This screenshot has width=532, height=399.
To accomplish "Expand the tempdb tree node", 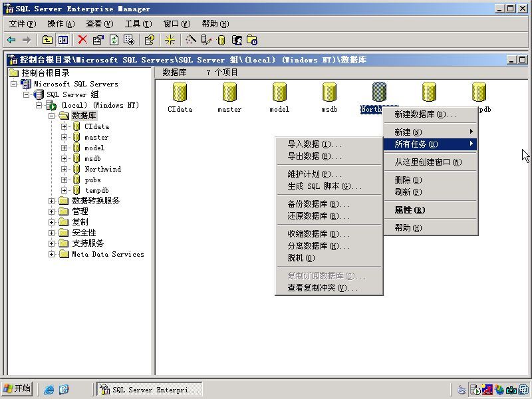I will click(x=64, y=190).
